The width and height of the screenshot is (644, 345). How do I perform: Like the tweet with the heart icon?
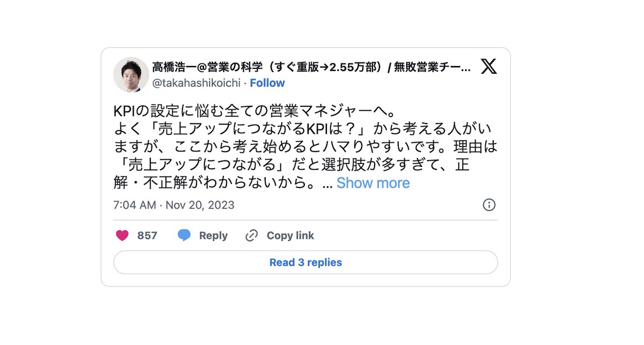tap(122, 235)
